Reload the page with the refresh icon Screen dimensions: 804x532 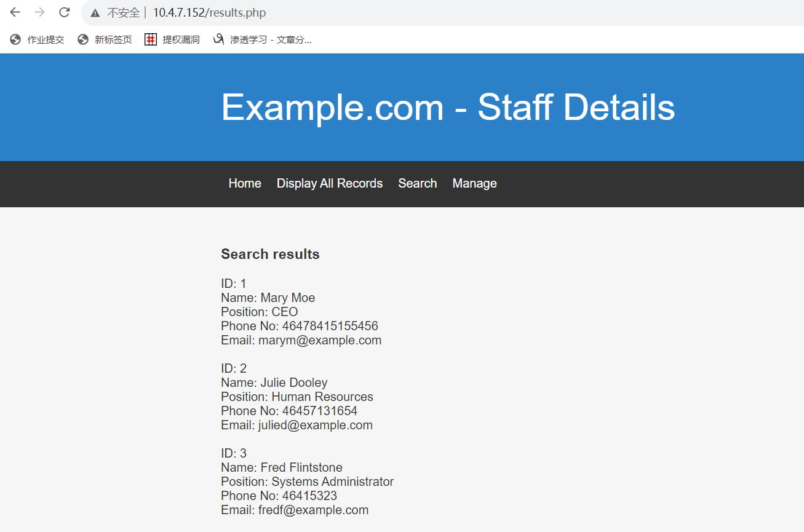(x=64, y=12)
